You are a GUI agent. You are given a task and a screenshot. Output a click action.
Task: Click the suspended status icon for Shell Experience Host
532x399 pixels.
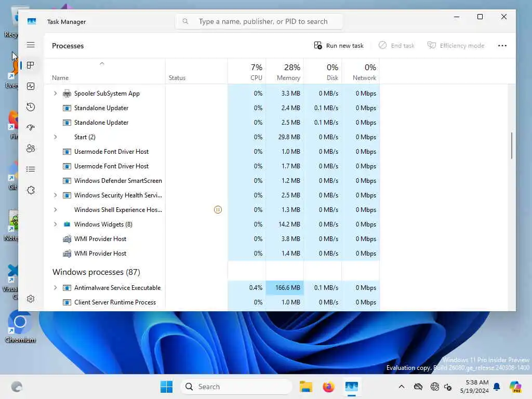(x=218, y=210)
